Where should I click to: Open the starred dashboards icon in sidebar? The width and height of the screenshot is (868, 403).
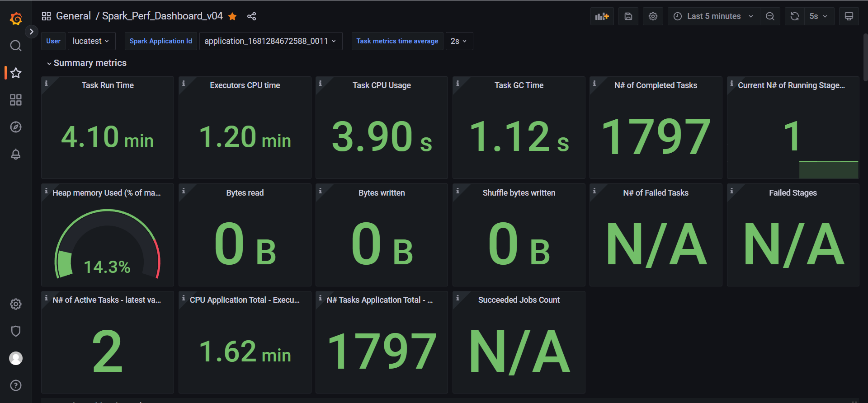[16, 73]
